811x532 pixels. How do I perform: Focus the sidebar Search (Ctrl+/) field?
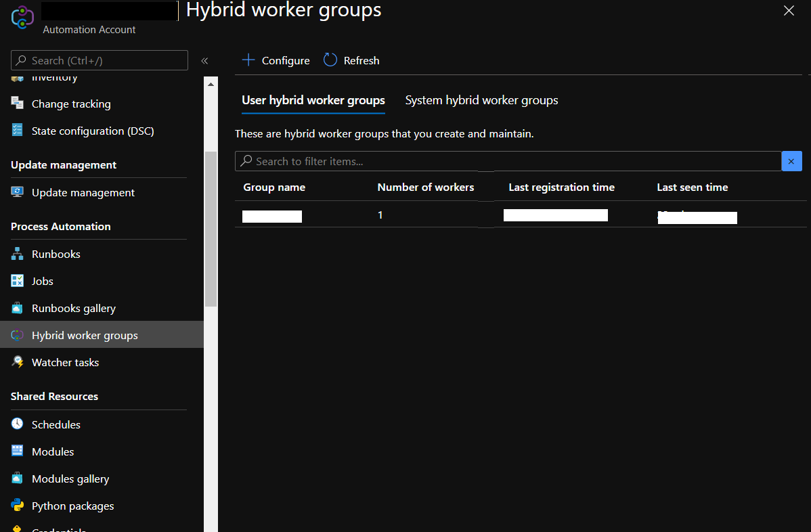[x=100, y=60]
